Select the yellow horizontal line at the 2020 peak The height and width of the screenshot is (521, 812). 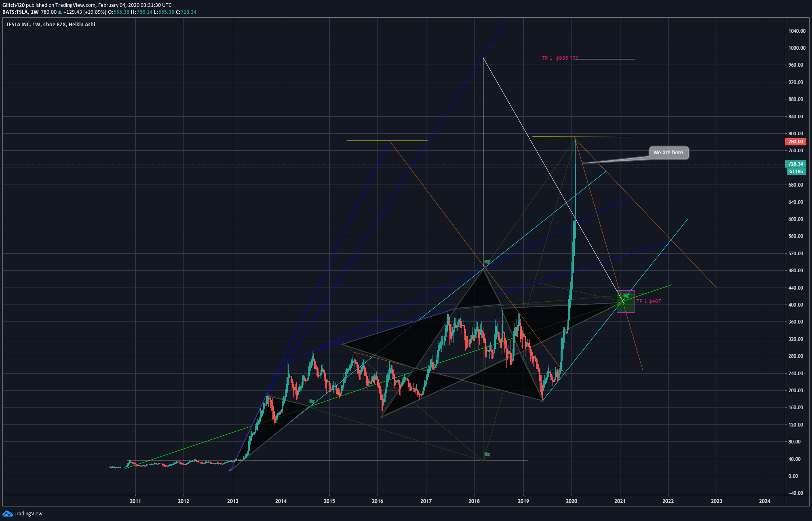click(x=581, y=137)
